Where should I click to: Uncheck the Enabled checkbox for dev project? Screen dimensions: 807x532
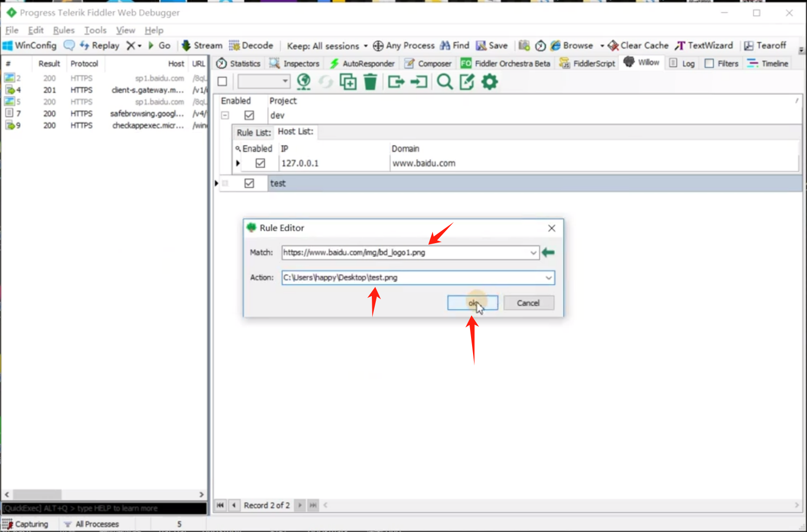click(249, 115)
